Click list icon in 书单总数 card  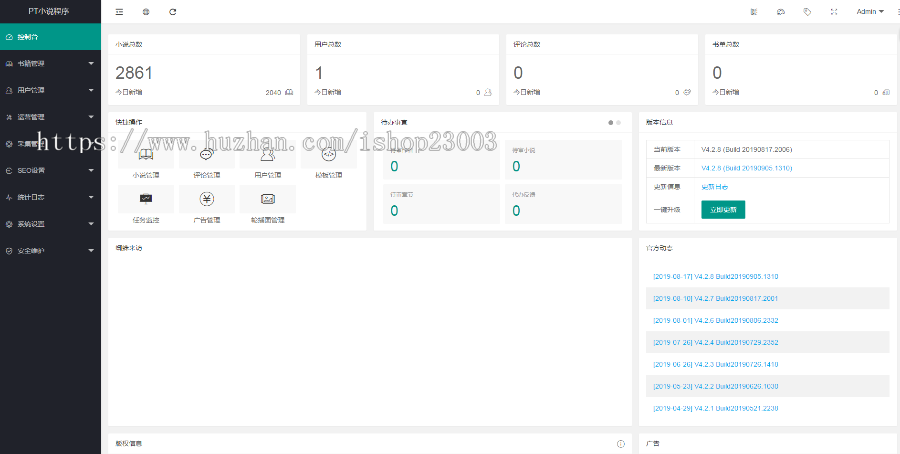click(x=886, y=92)
